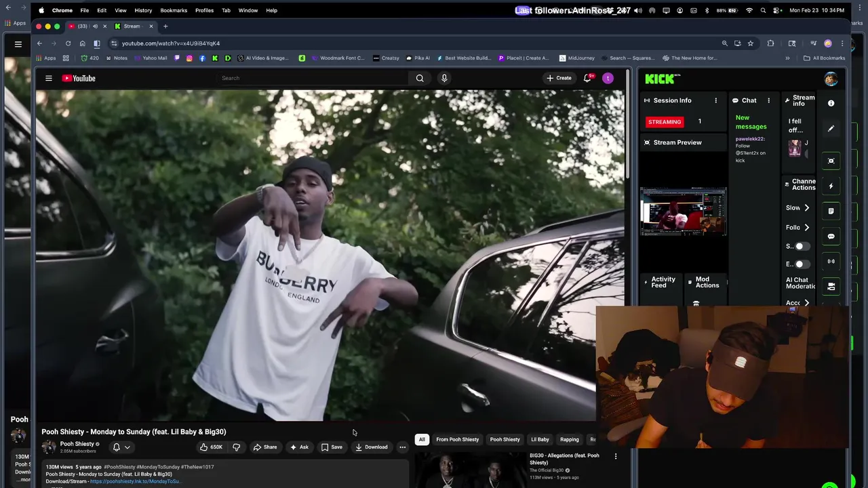
Task: Click the Kick chat bubble sidebar icon
Action: click(x=831, y=237)
